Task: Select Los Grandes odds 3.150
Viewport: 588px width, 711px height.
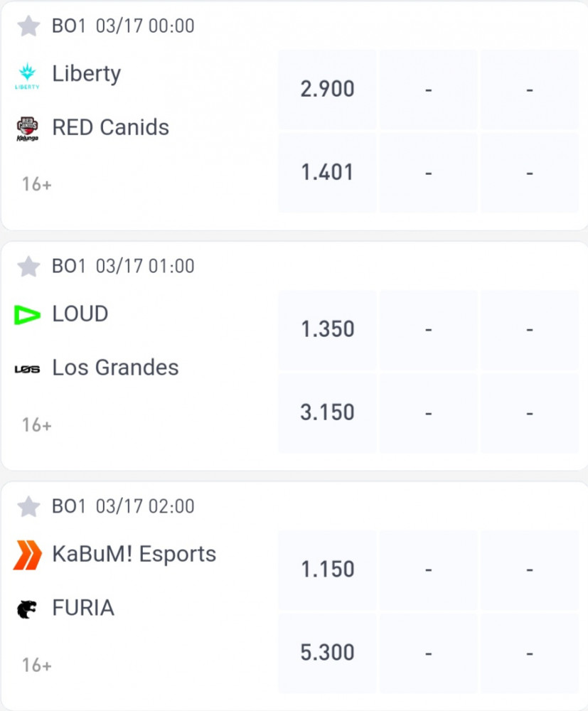Action: pos(327,413)
